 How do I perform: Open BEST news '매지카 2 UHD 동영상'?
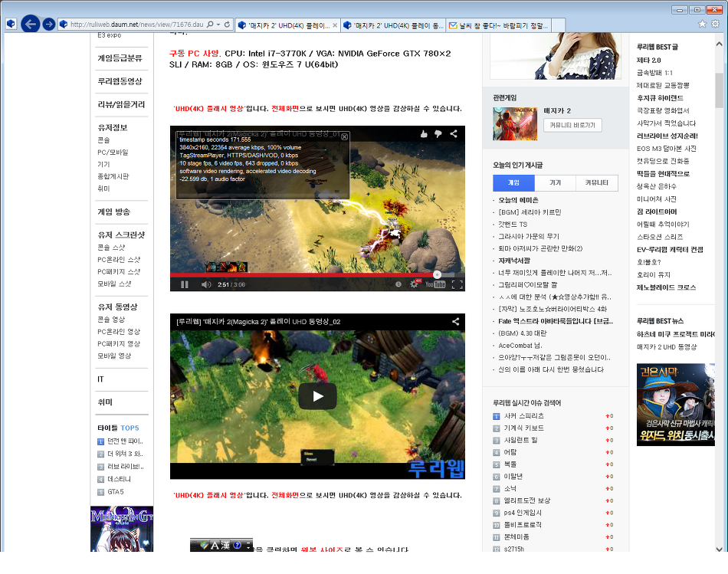pos(667,347)
